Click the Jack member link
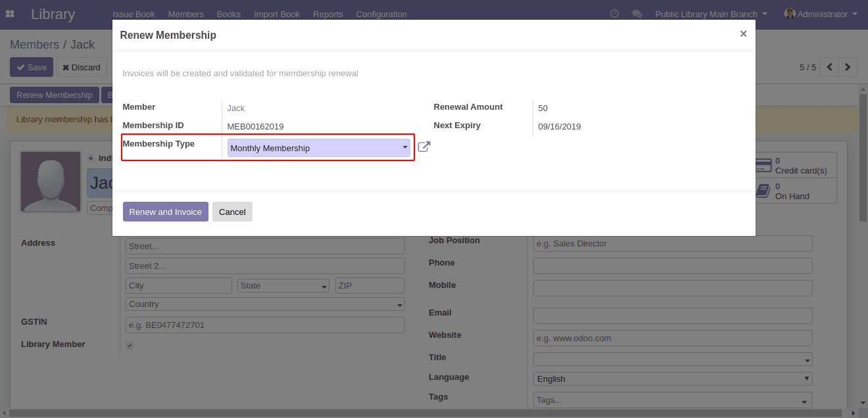This screenshot has width=868, height=418. (236, 108)
